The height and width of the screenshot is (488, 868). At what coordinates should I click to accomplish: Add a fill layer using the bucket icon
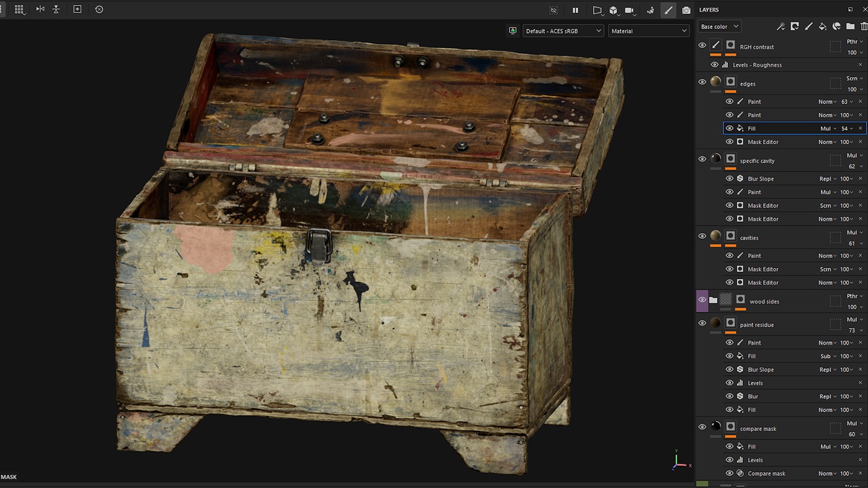823,26
